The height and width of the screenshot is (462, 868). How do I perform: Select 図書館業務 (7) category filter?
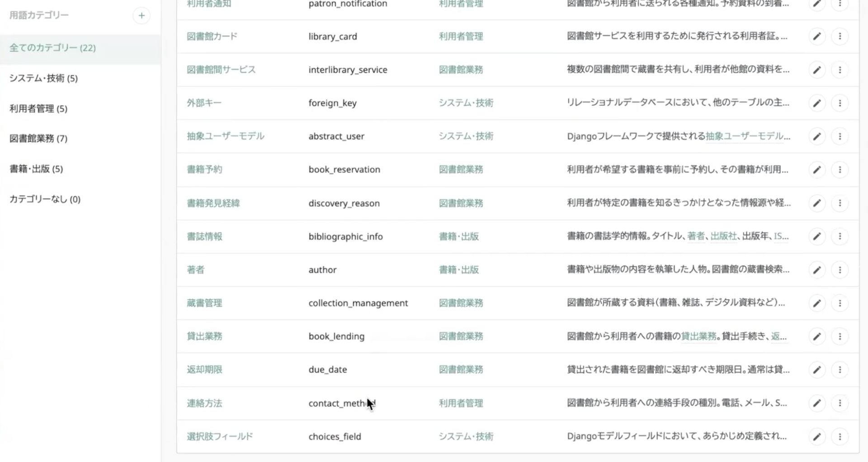pyautogui.click(x=38, y=139)
